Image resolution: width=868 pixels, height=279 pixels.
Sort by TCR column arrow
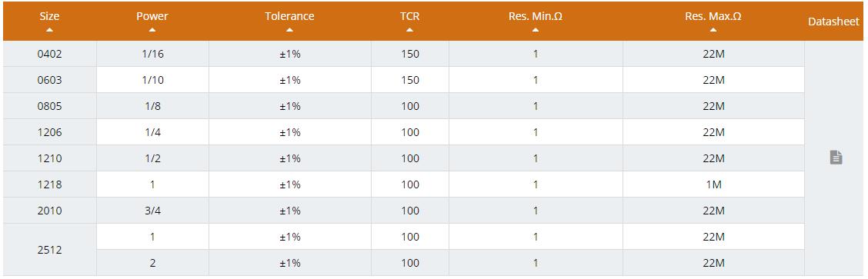coord(409,30)
